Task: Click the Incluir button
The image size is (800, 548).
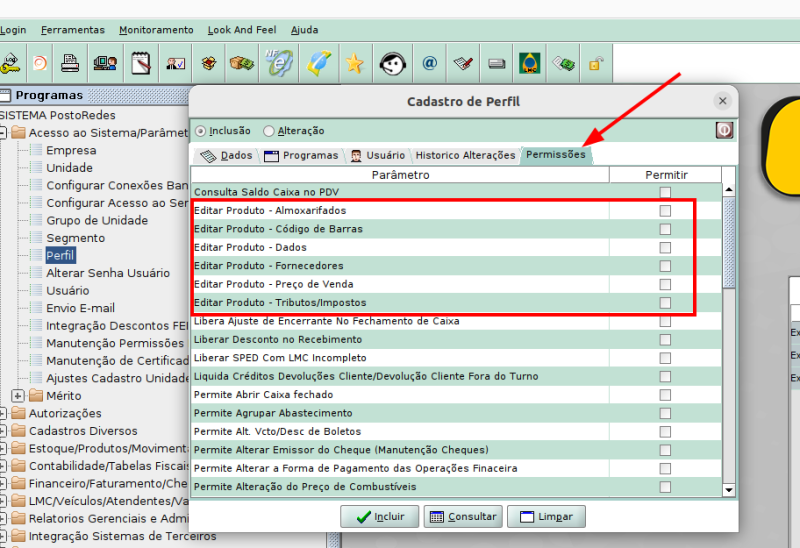Action: click(379, 517)
